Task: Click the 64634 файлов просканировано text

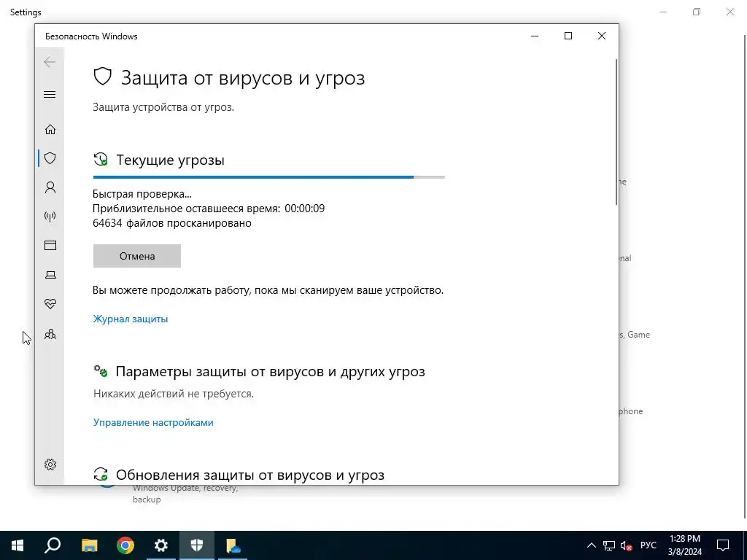Action: pyautogui.click(x=172, y=223)
